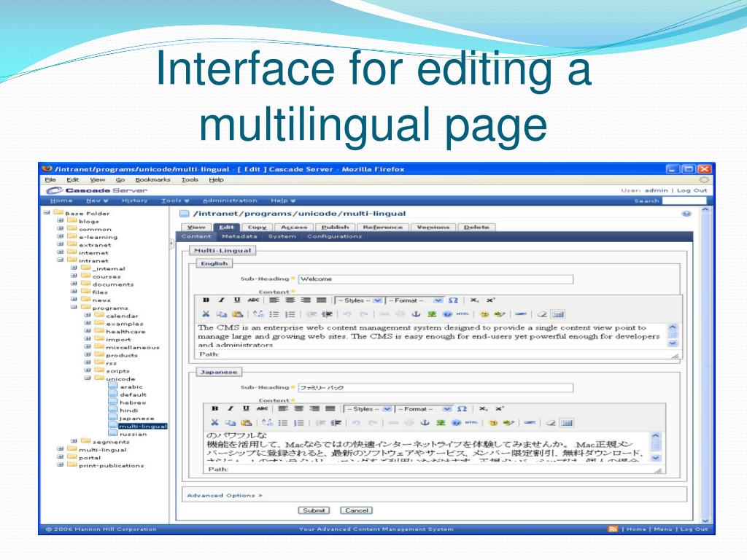Insert numbered list in English editor
This screenshot has height=560, width=747.
tap(290, 314)
